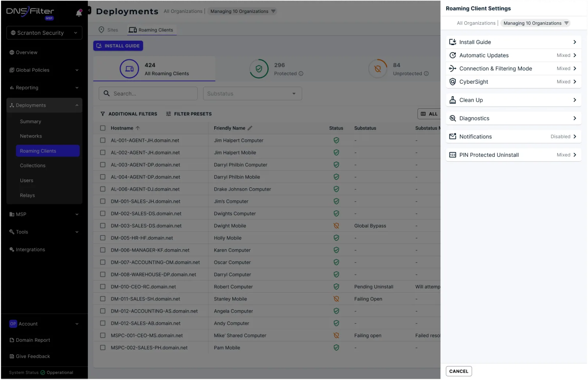Image resolution: width=588 pixels, height=380 pixels.
Task: Click the Install Guide download icon in settings
Action: click(453, 42)
